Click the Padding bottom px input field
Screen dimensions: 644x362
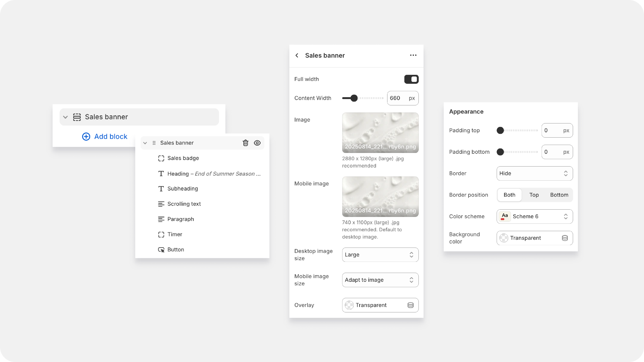pos(557,152)
